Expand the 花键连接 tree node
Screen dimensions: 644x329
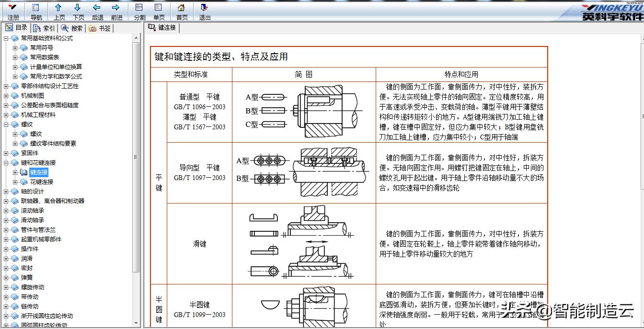[x=15, y=182]
